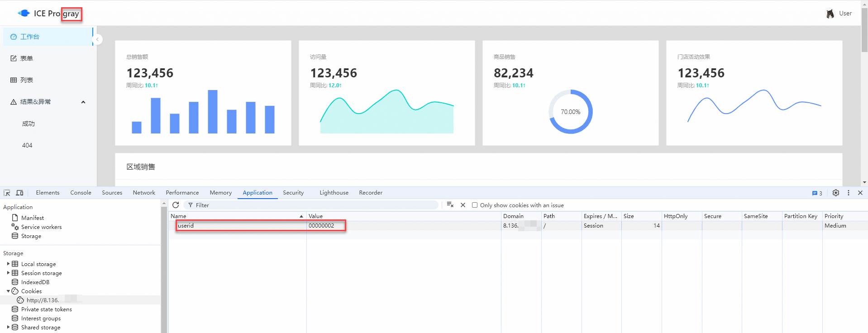Sort by the Priority column header
Image resolution: width=868 pixels, height=333 pixels.
tap(845, 216)
